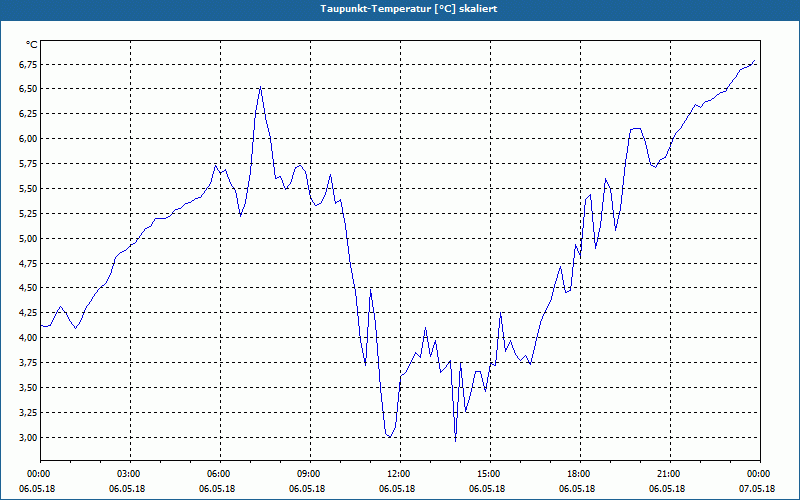Click the 5,50 y-axis label

pos(28,189)
